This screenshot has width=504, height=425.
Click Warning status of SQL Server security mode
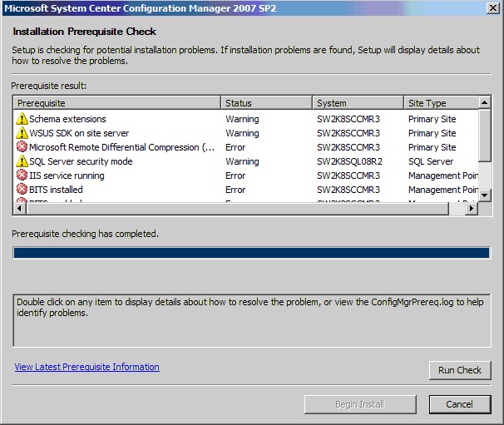pos(242,161)
